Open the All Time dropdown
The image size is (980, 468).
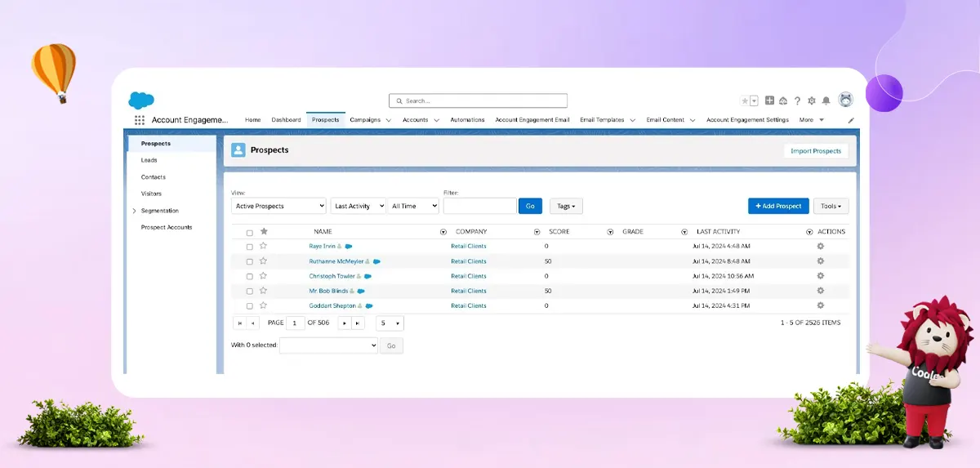(x=413, y=206)
